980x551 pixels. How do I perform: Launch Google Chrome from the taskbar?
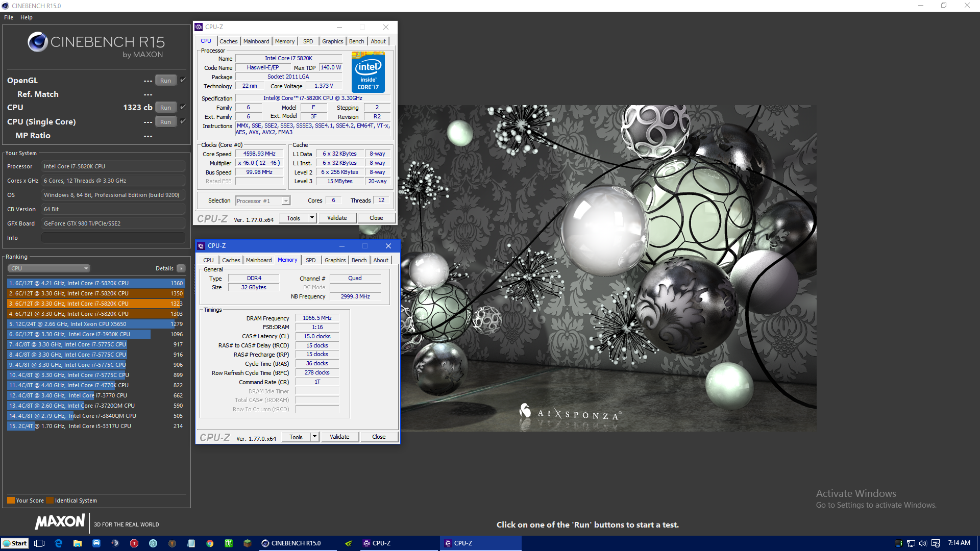210,543
